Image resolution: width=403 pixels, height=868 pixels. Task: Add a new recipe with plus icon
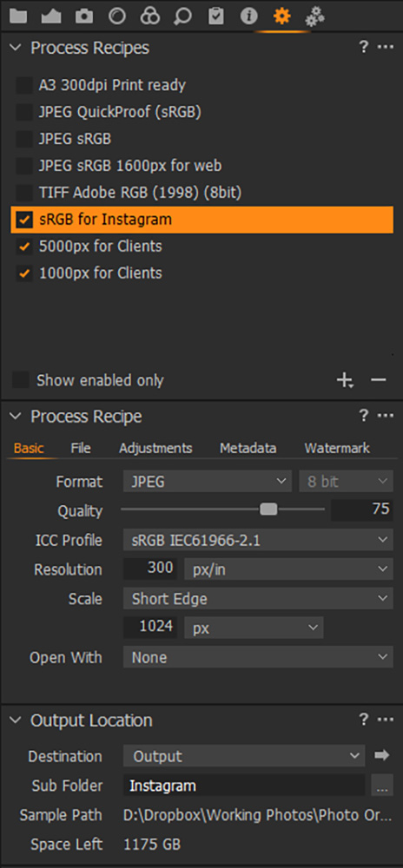tap(345, 380)
